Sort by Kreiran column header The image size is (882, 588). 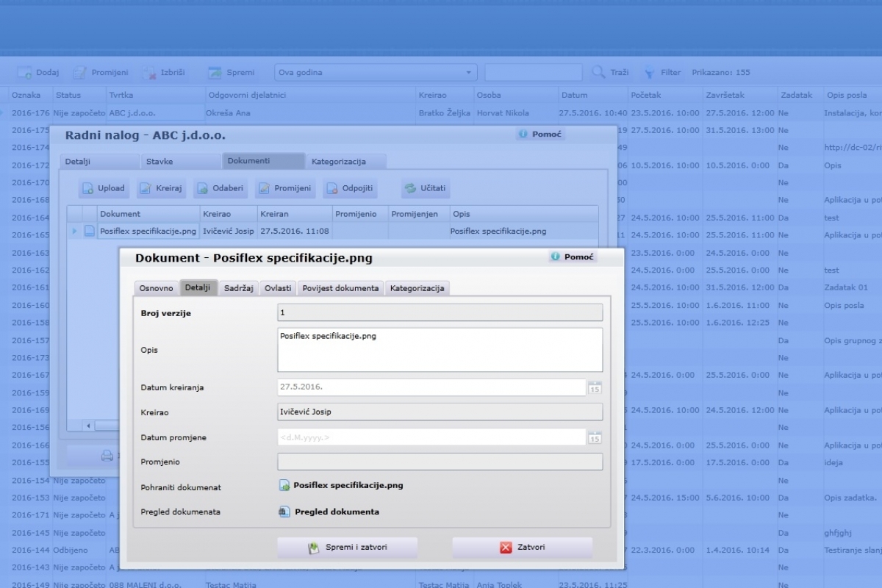tap(294, 214)
